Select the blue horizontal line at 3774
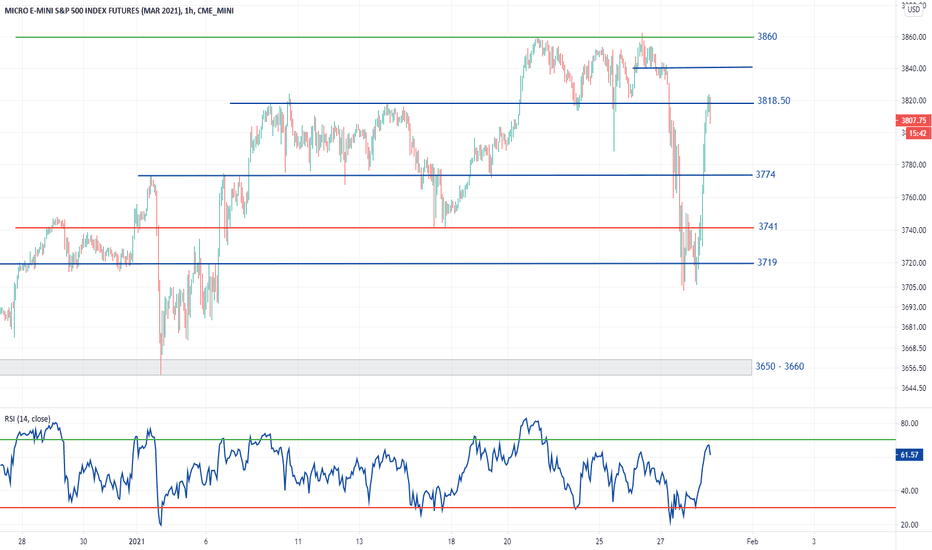 point(445,175)
